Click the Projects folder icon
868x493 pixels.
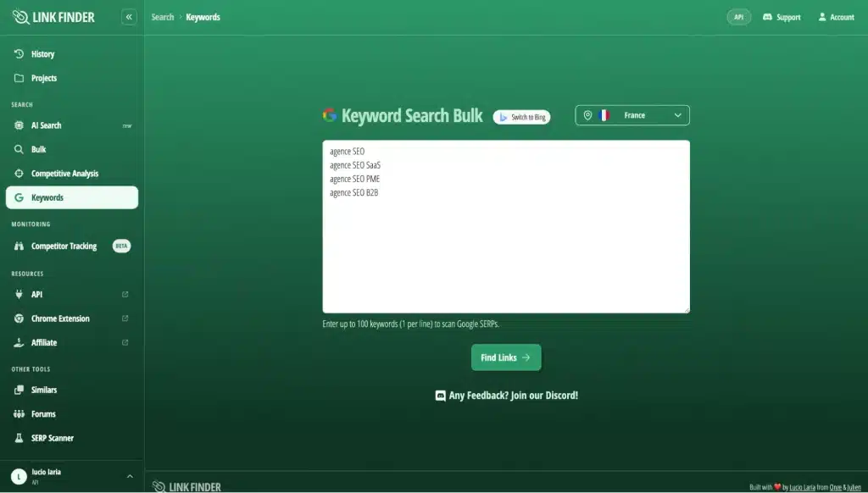[19, 78]
